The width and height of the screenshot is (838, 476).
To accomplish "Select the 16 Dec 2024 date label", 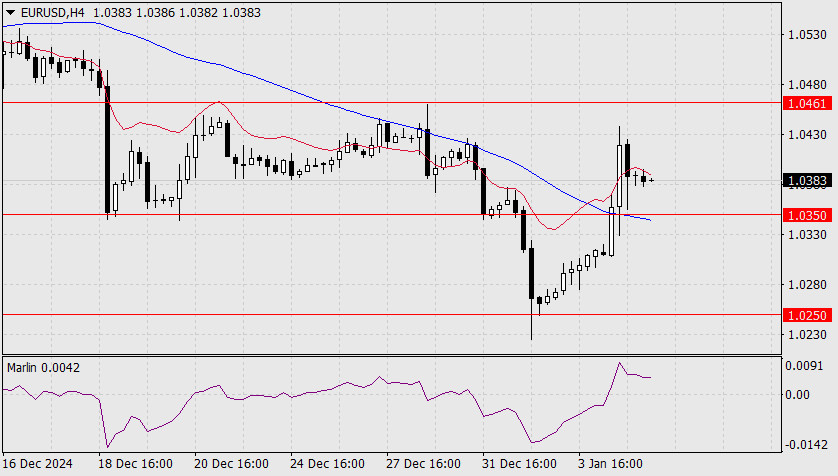I will pyautogui.click(x=38, y=463).
